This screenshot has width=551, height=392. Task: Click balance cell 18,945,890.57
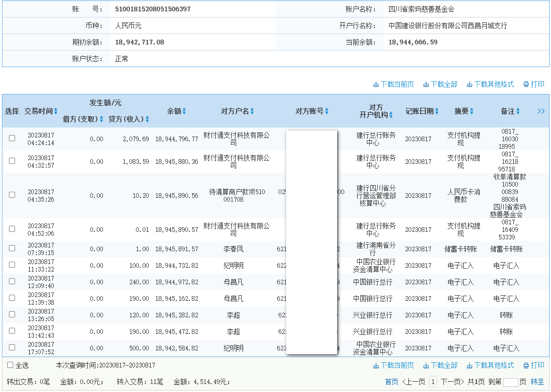[177, 230]
